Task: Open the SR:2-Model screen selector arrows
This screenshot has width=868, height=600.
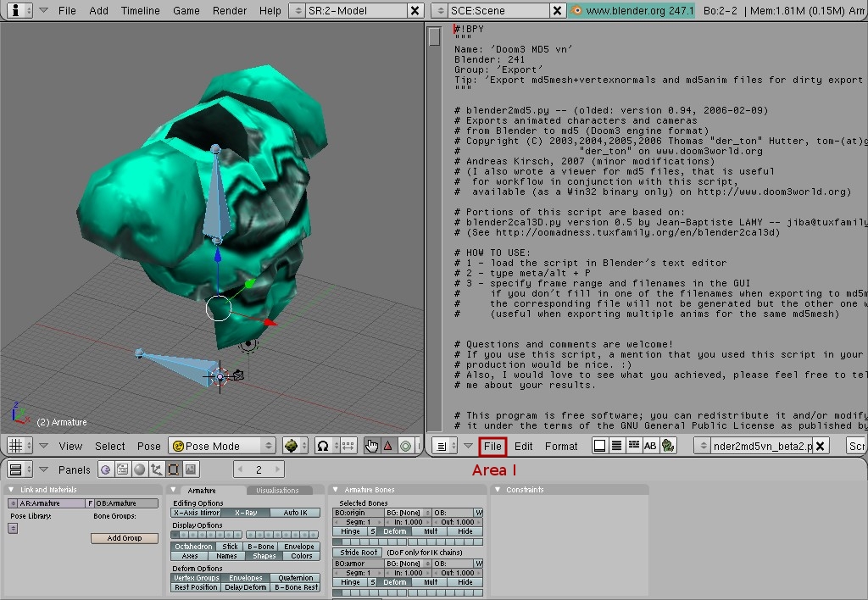Action: click(298, 10)
